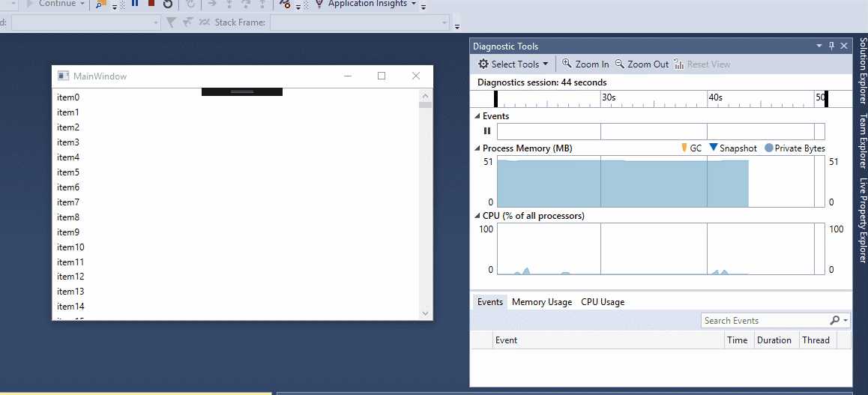Click the MainWindow list scrollbar thumb
This screenshot has height=395, width=868.
point(425,105)
